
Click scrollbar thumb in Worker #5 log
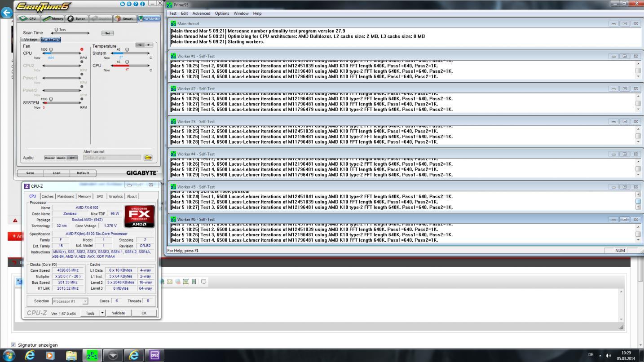tap(638, 201)
